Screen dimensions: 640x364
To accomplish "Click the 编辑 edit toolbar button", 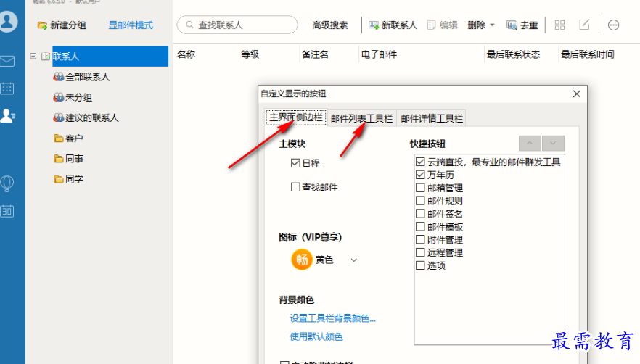I will [x=443, y=25].
